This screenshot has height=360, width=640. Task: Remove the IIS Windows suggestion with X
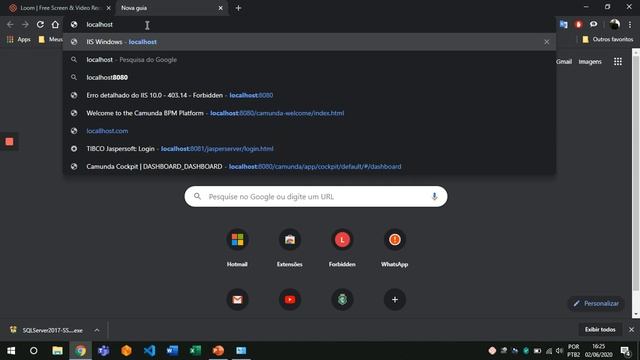coord(547,42)
